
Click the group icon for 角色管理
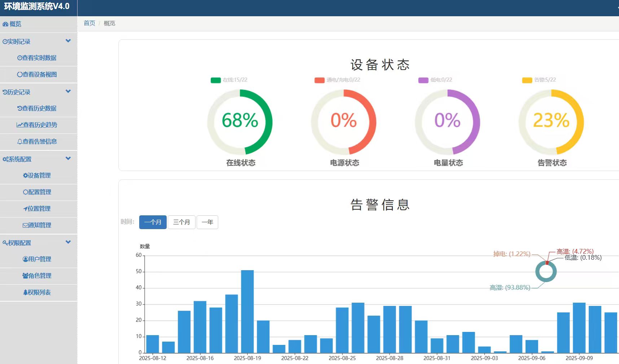click(25, 276)
